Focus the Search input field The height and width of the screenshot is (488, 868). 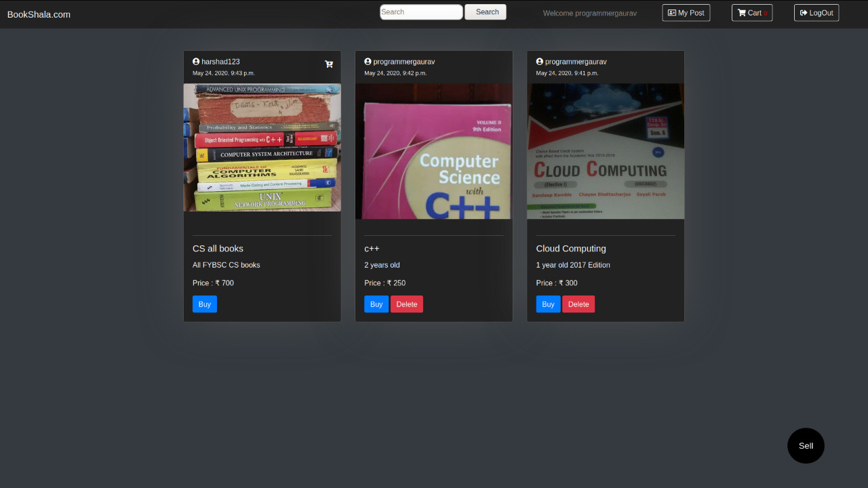point(420,12)
